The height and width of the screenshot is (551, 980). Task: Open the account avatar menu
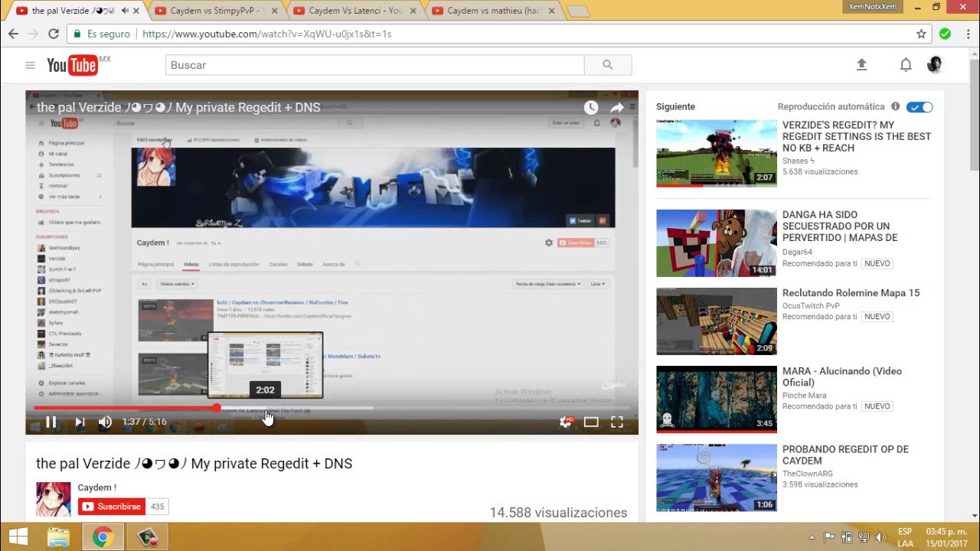pyautogui.click(x=934, y=65)
